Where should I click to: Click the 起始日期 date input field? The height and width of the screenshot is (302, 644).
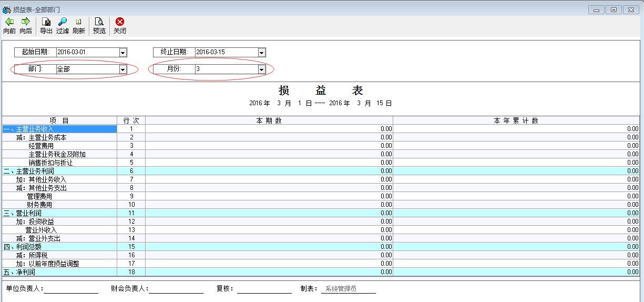[x=88, y=53]
